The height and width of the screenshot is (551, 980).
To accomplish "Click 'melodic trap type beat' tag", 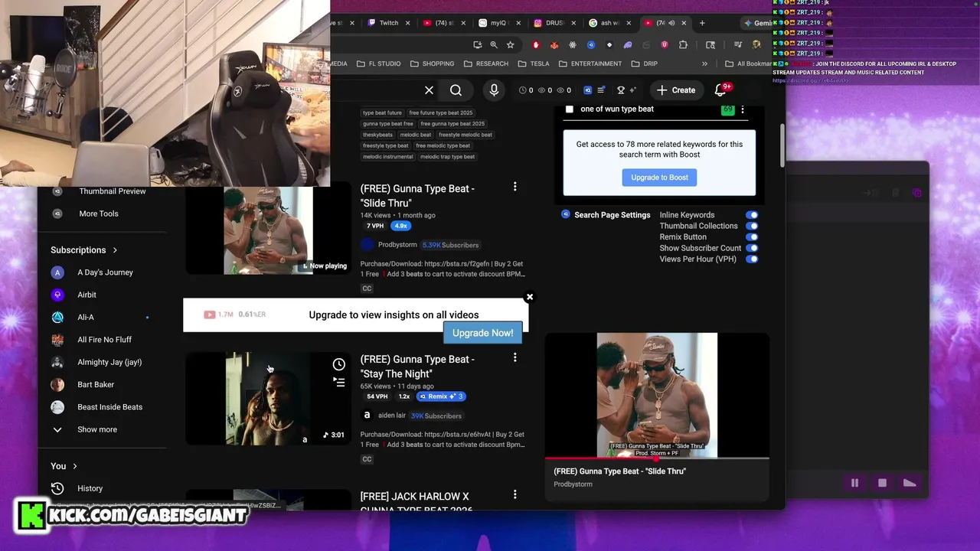I will pyautogui.click(x=447, y=157).
